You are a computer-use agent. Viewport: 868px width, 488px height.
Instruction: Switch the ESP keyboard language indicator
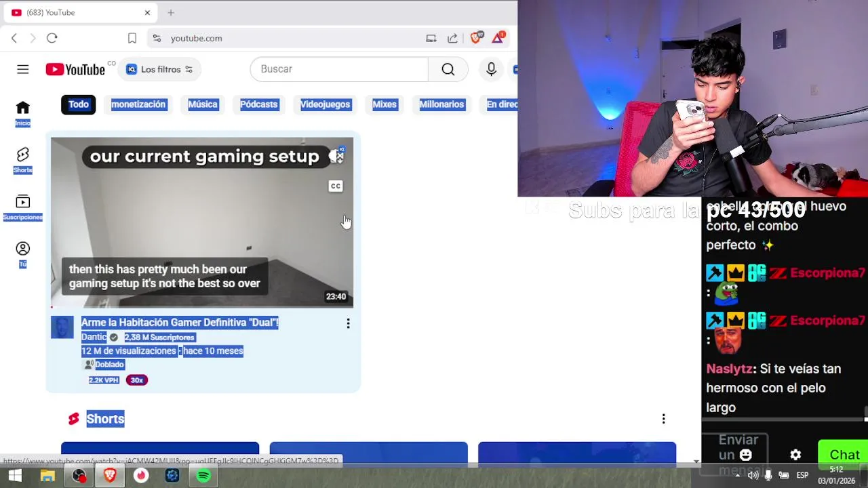point(802,475)
